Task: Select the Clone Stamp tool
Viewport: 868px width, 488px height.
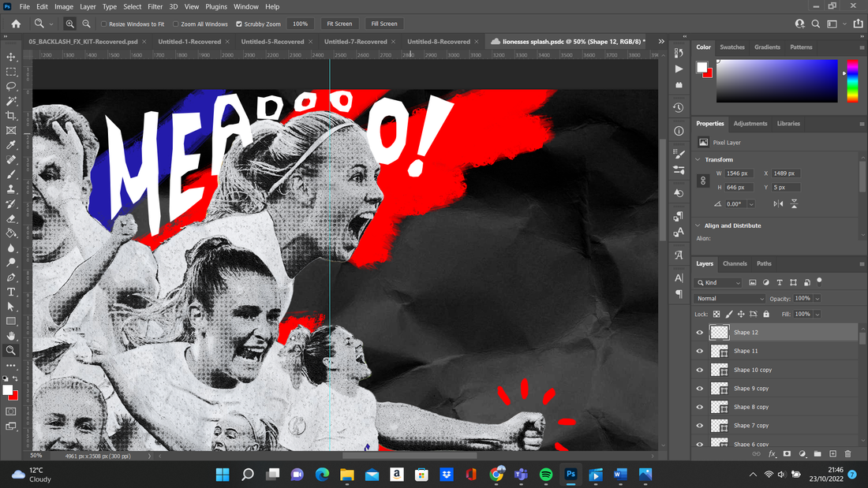Action: (x=11, y=189)
